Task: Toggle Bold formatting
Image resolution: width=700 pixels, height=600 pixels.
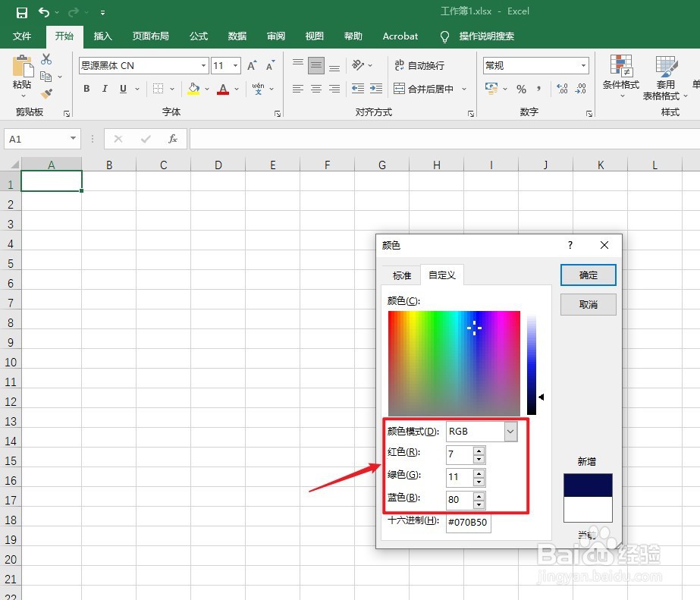Action: click(x=86, y=89)
